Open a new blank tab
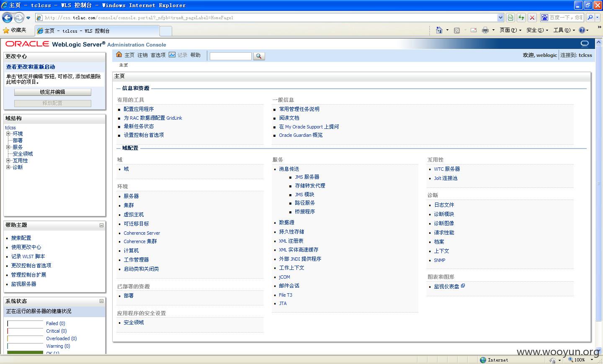603x364 pixels. (x=166, y=31)
